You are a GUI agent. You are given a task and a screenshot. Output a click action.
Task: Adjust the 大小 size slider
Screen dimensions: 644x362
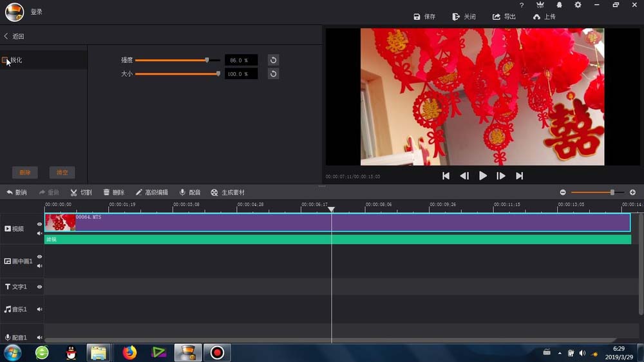[218, 74]
